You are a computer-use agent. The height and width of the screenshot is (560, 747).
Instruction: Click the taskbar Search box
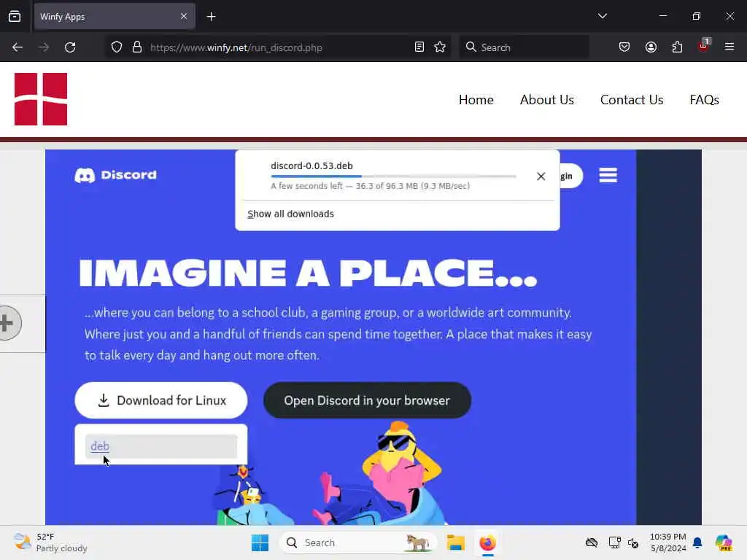click(357, 542)
